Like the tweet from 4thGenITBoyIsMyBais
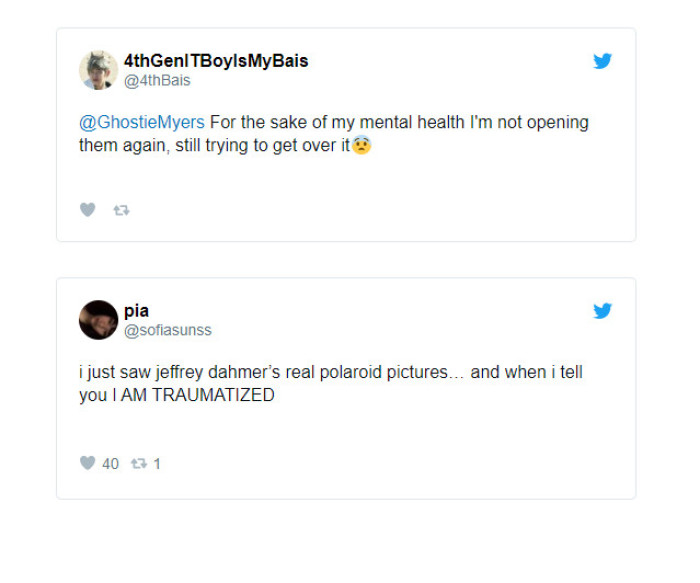The width and height of the screenshot is (700, 583). coord(87,210)
